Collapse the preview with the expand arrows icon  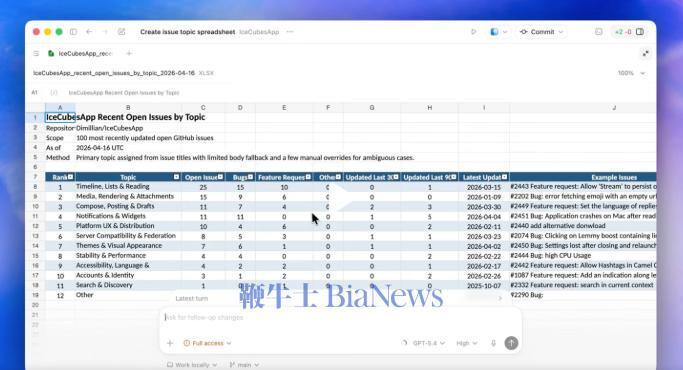(x=646, y=53)
